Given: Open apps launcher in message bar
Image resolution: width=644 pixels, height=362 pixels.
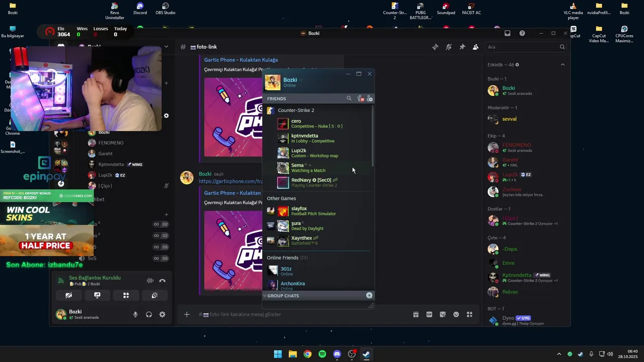Looking at the screenshot, I should tap(469, 314).
